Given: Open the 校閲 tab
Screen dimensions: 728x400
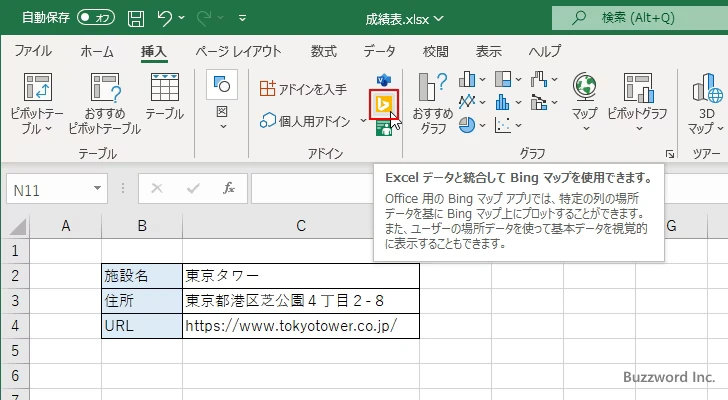Looking at the screenshot, I should pos(436,51).
